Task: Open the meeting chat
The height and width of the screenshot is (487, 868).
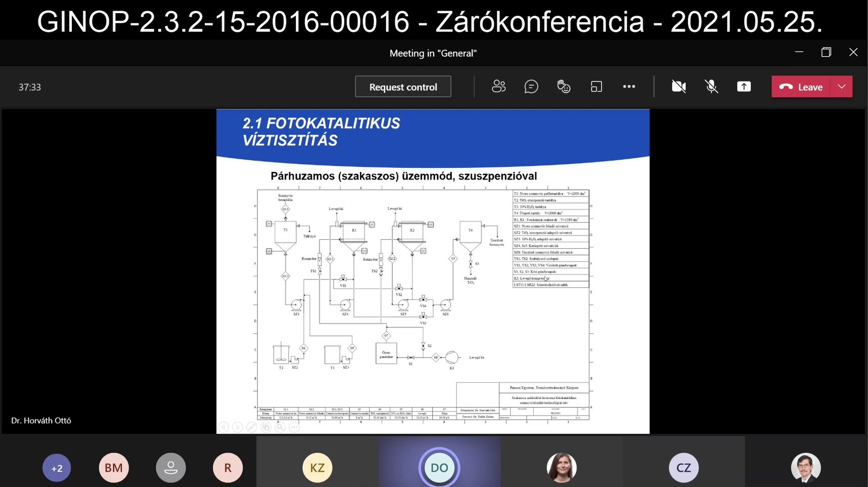Action: coord(531,86)
